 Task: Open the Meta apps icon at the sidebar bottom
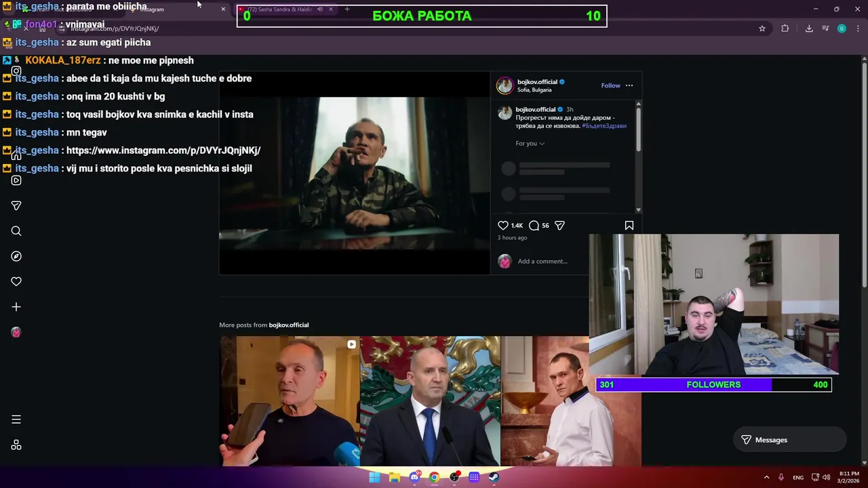(x=16, y=445)
